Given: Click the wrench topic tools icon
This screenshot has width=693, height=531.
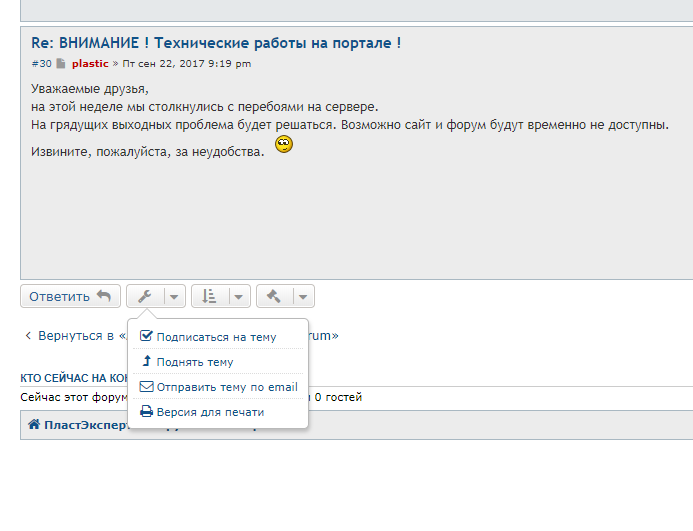Looking at the screenshot, I should [144, 296].
